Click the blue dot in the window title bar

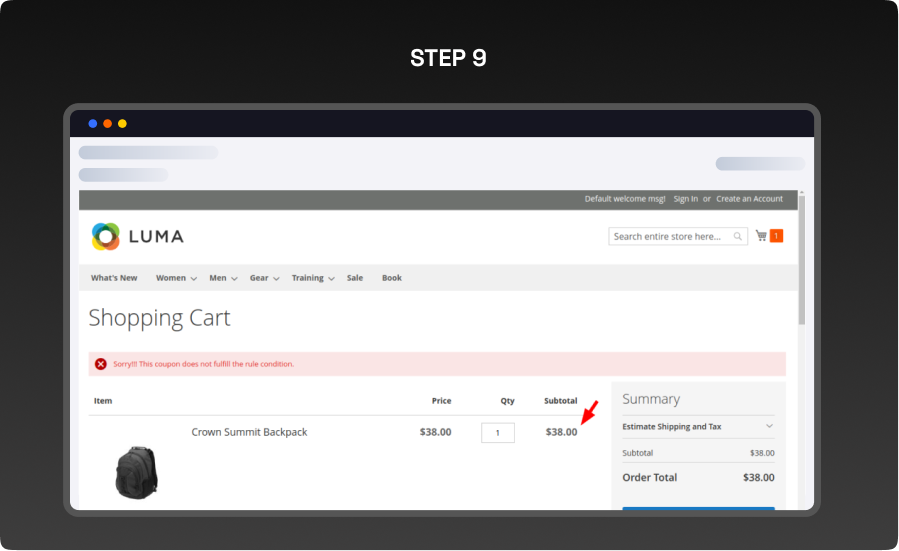click(x=93, y=124)
